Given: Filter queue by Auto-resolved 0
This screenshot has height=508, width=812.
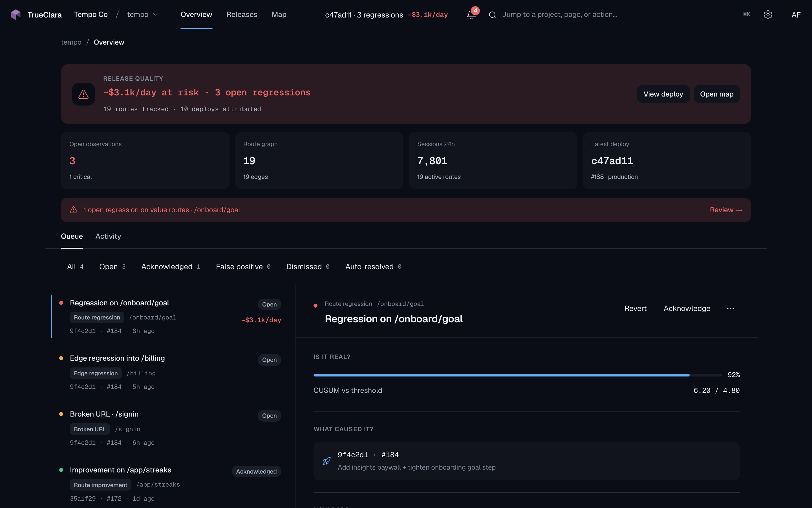Looking at the screenshot, I should (x=373, y=266).
